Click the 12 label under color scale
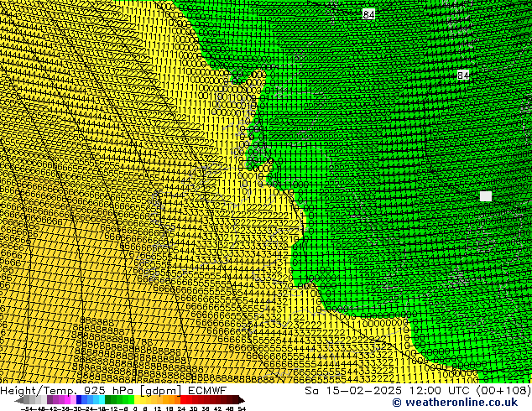 pyautogui.click(x=158, y=408)
